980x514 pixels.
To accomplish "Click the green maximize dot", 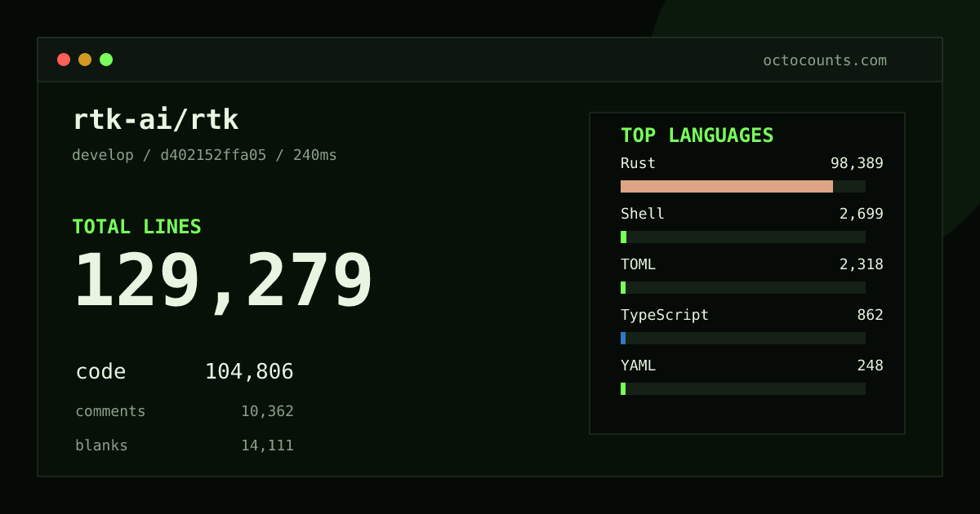I will pyautogui.click(x=106, y=60).
